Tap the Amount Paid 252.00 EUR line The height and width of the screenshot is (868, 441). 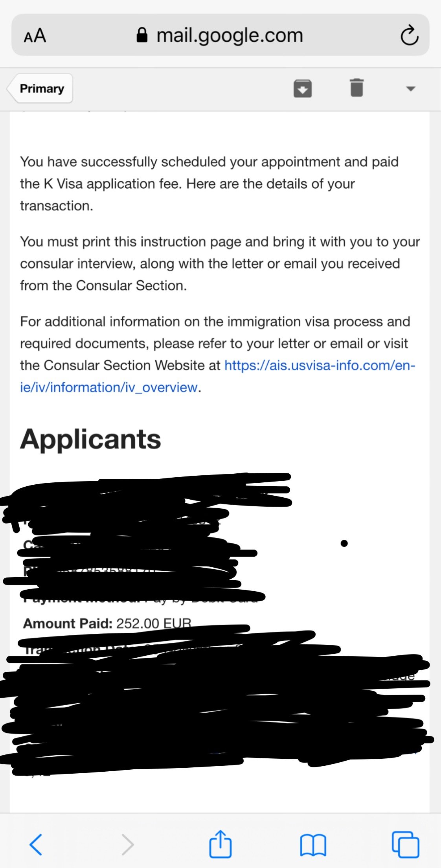(107, 623)
